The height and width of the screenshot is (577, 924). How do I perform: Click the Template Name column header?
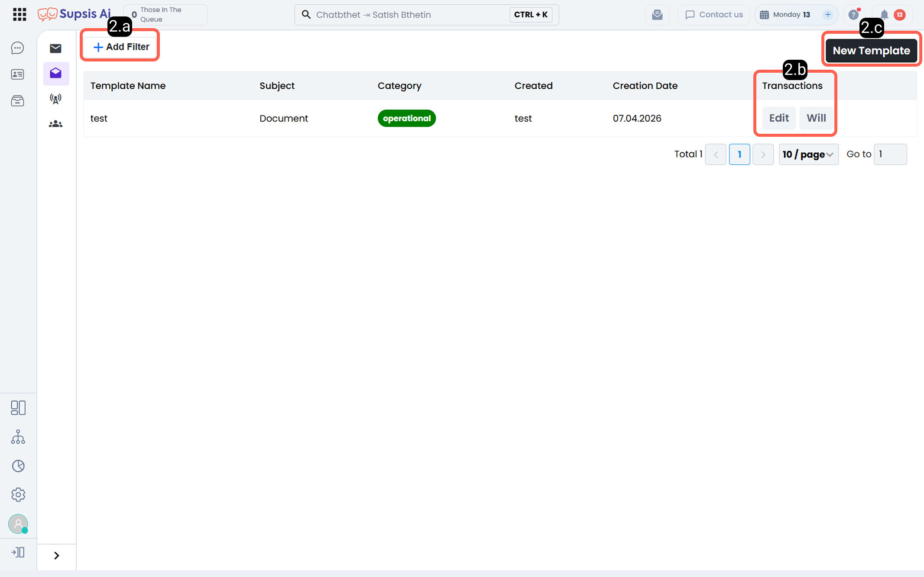[x=128, y=86]
